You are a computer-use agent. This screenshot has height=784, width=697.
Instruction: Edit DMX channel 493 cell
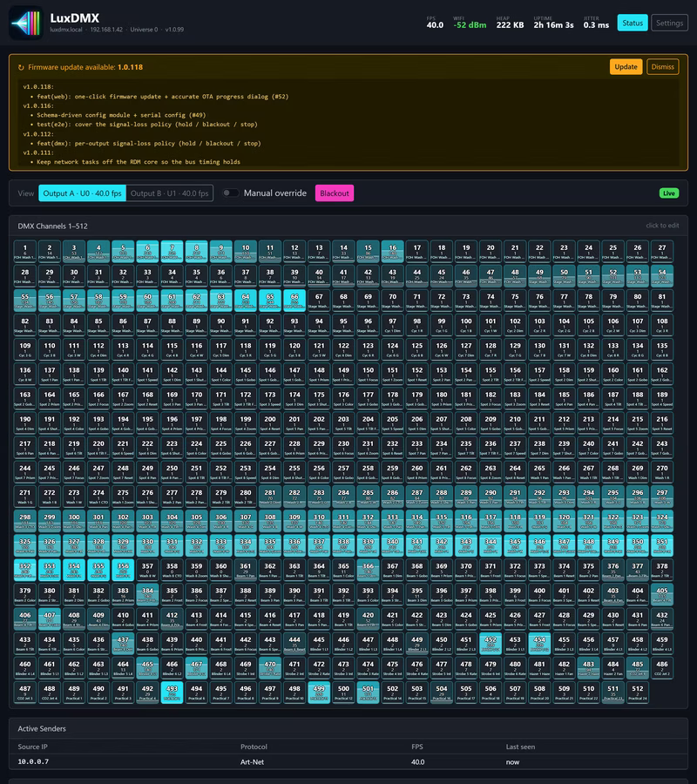tap(172, 693)
